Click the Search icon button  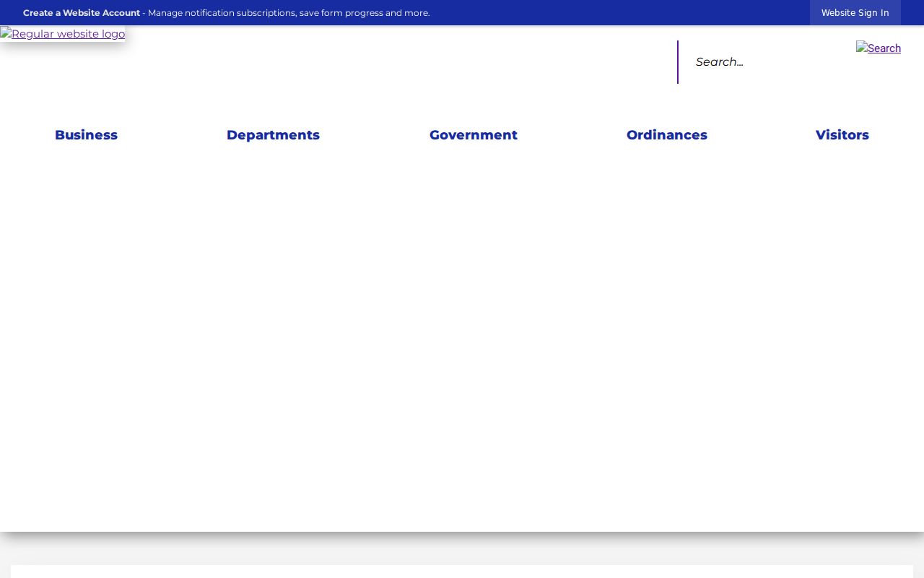879,48
